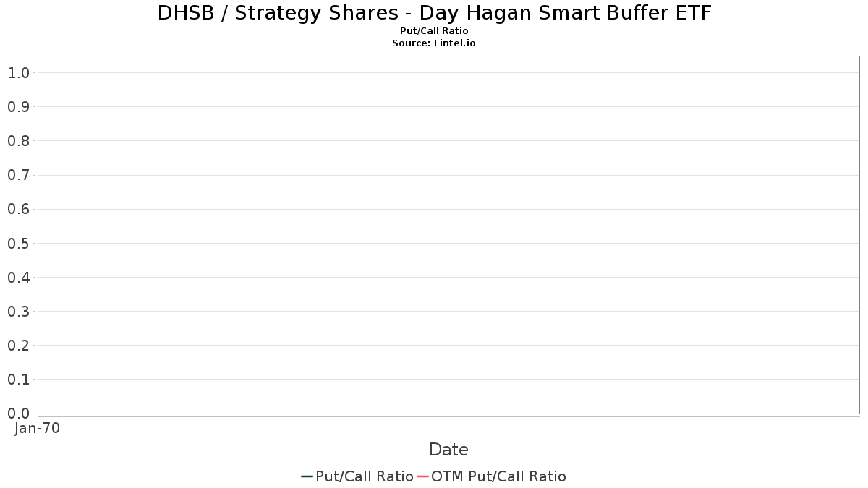The image size is (868, 488).
Task: Click the 0.9 y-axis tick label
Action: (19, 107)
